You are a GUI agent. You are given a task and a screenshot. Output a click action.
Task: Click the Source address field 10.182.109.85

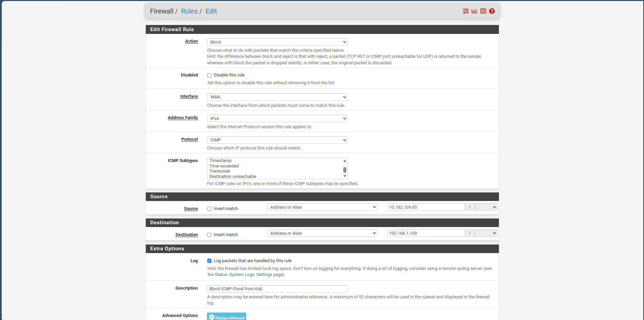[x=426, y=207]
